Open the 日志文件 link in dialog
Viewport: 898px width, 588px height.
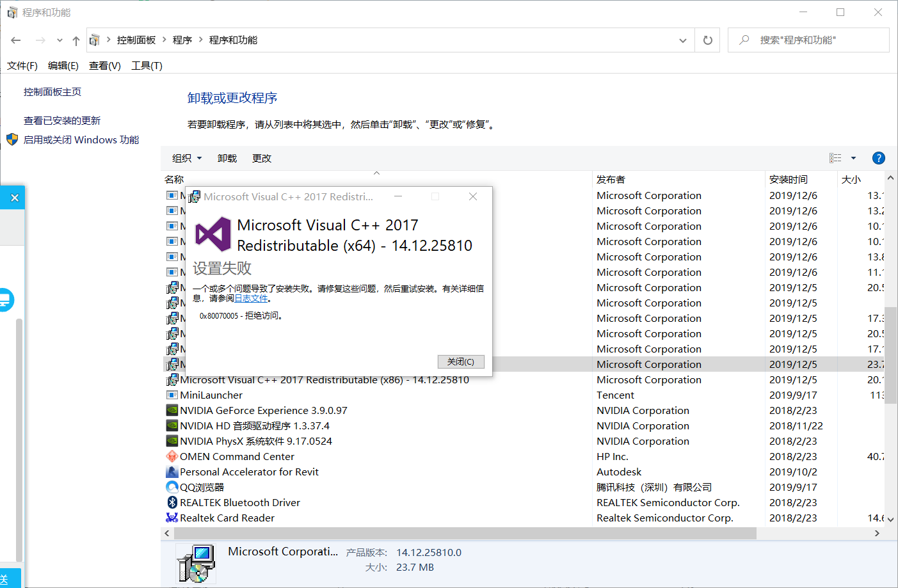[251, 299]
